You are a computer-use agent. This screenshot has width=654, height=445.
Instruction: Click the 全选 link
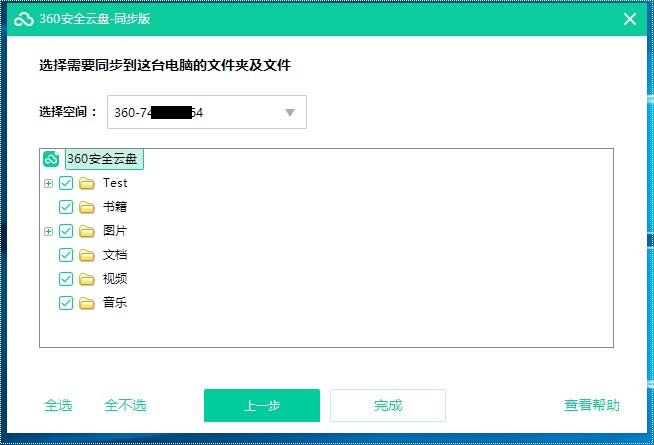coord(58,405)
